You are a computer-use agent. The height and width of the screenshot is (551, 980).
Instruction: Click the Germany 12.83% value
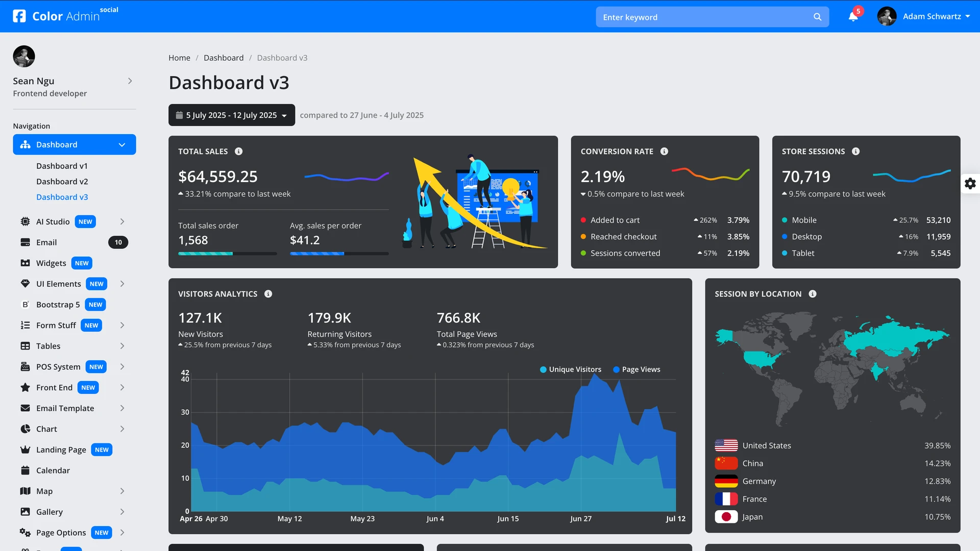(x=937, y=481)
